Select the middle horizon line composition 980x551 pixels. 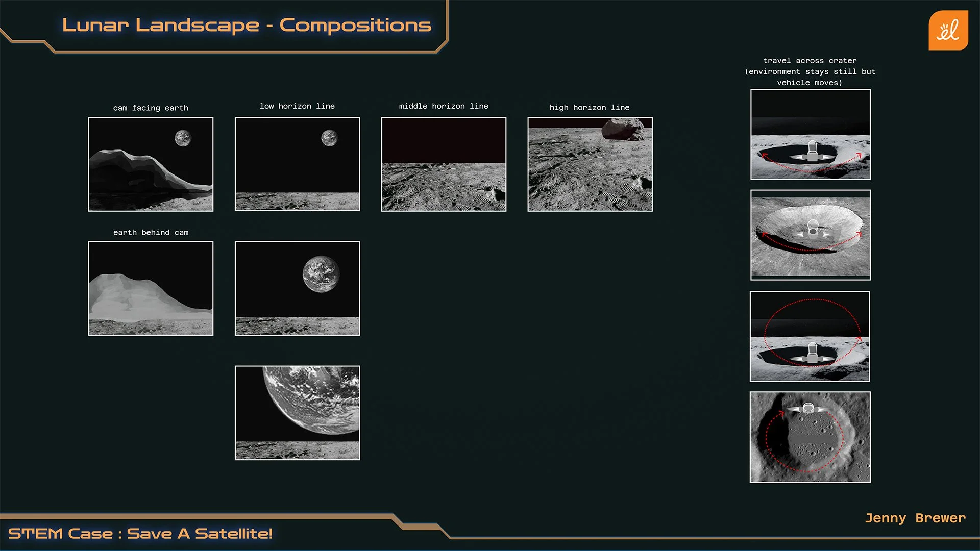pyautogui.click(x=444, y=164)
